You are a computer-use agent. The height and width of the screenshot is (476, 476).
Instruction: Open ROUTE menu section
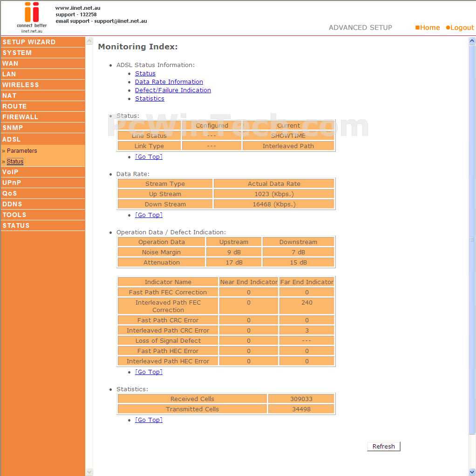tap(43, 106)
